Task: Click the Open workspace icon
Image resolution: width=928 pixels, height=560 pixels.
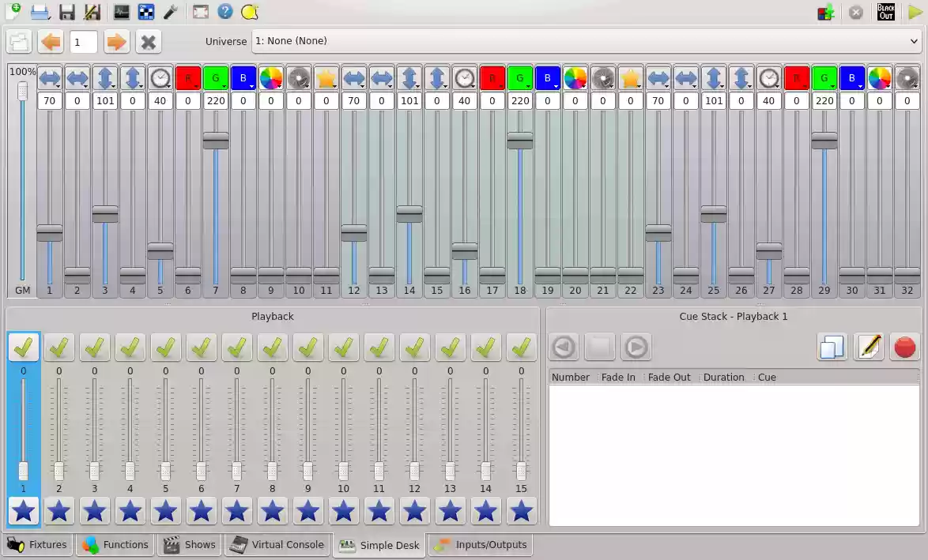Action: click(x=40, y=12)
